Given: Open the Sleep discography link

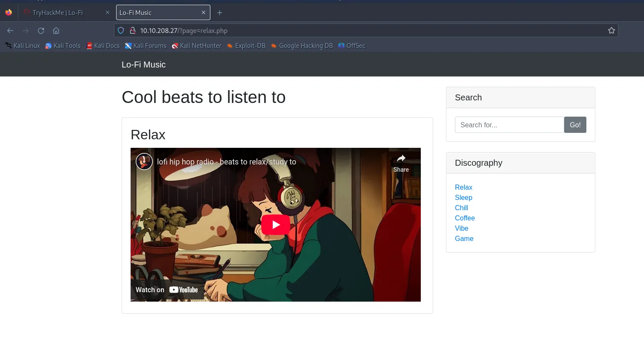Looking at the screenshot, I should 463,197.
